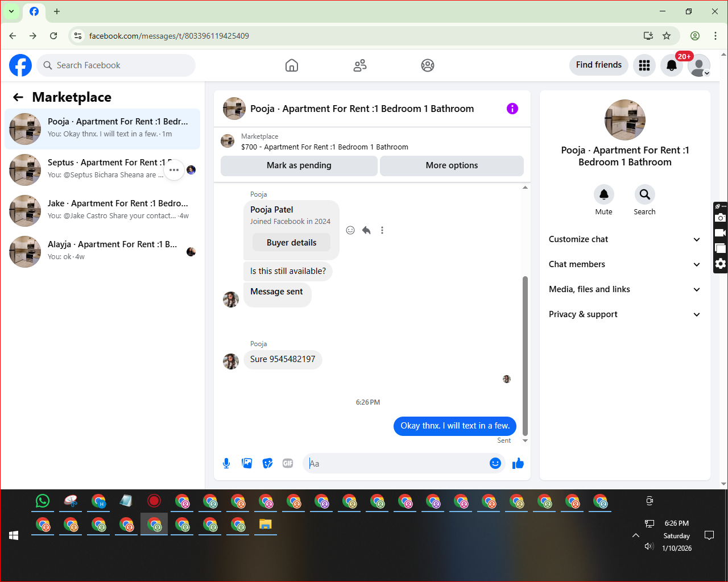Open the conversation information icon

(512, 109)
